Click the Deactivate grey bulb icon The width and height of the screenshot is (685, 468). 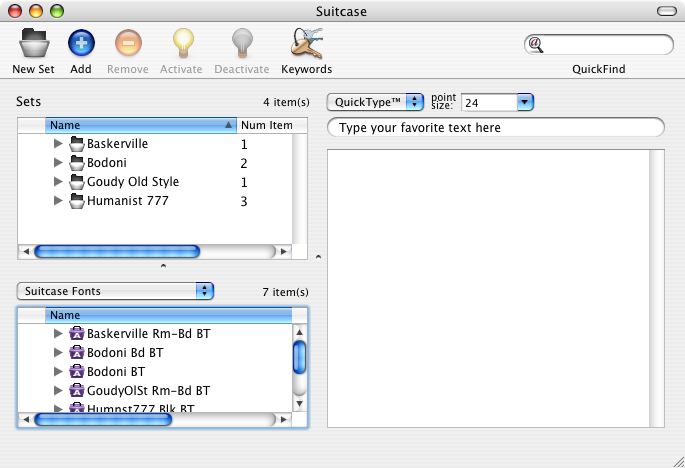tap(242, 43)
